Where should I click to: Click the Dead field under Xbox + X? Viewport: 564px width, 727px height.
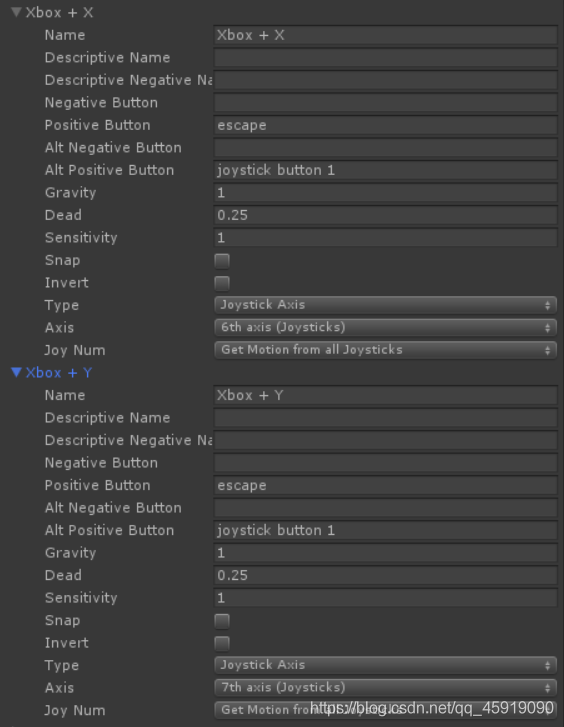(x=385, y=215)
